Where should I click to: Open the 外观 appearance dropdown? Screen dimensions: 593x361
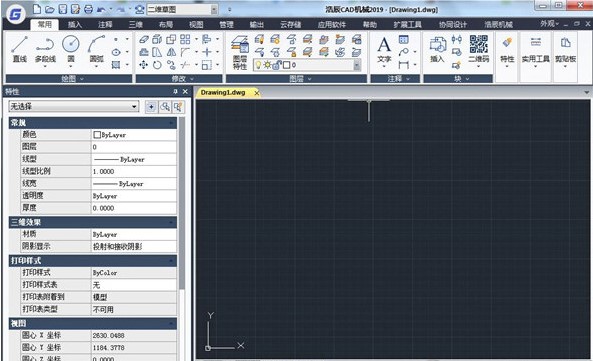coord(550,24)
